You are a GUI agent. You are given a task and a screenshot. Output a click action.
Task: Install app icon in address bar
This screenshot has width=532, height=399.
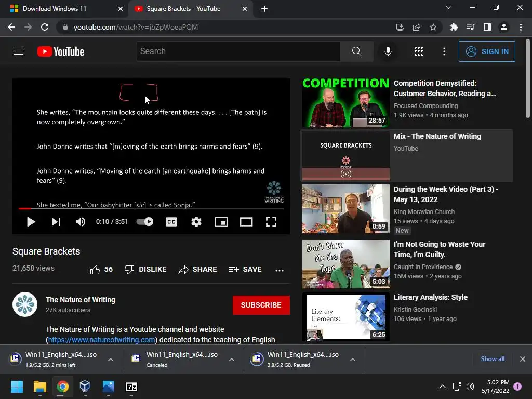(400, 27)
